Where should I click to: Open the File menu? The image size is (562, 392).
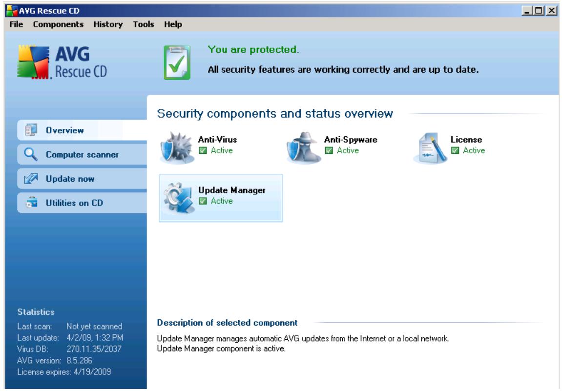pyautogui.click(x=16, y=24)
